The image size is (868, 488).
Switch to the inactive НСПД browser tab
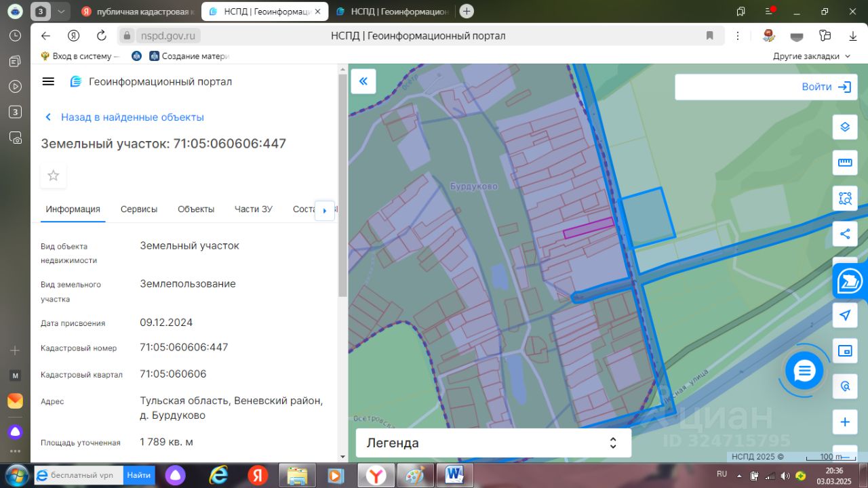[x=392, y=12]
